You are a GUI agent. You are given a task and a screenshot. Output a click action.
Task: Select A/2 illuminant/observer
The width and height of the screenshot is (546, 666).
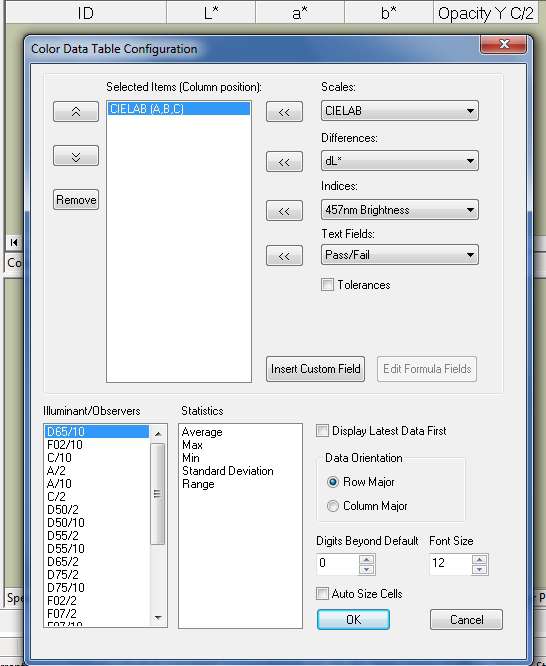coord(97,471)
